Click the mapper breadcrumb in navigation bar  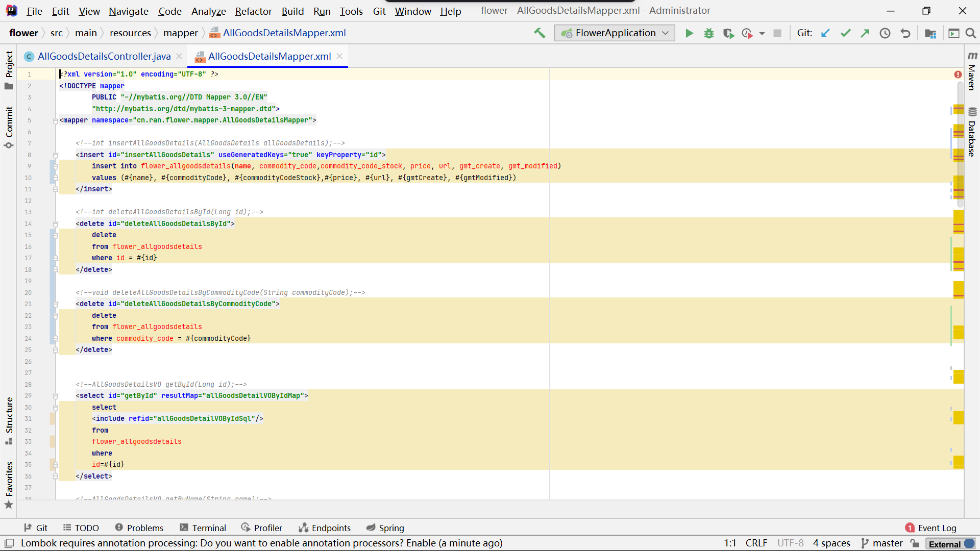[x=180, y=33]
